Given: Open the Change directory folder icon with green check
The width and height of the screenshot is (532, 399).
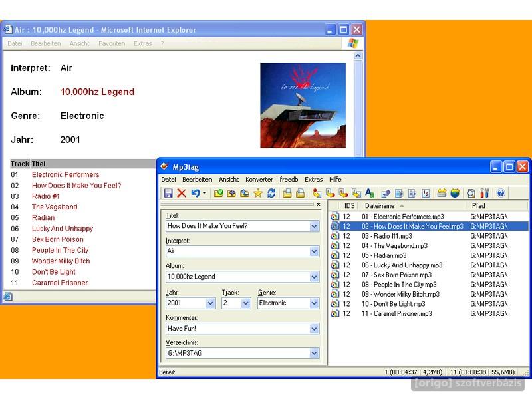Looking at the screenshot, I should click(219, 193).
